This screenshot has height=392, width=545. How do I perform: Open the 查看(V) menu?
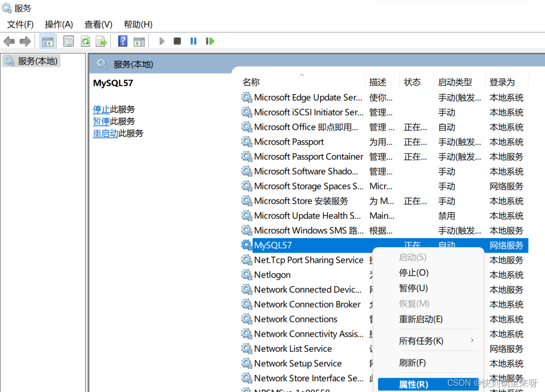(x=98, y=24)
